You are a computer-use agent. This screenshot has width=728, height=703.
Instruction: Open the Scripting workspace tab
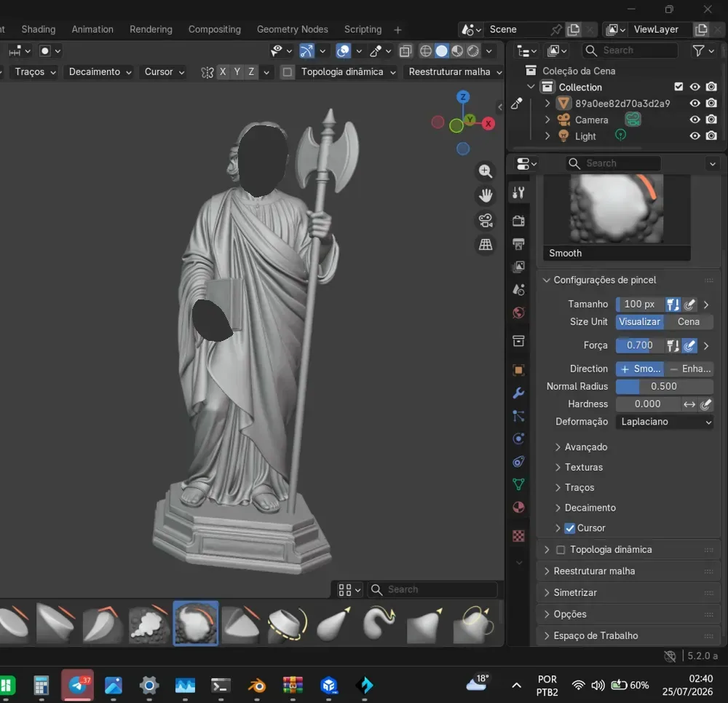363,29
